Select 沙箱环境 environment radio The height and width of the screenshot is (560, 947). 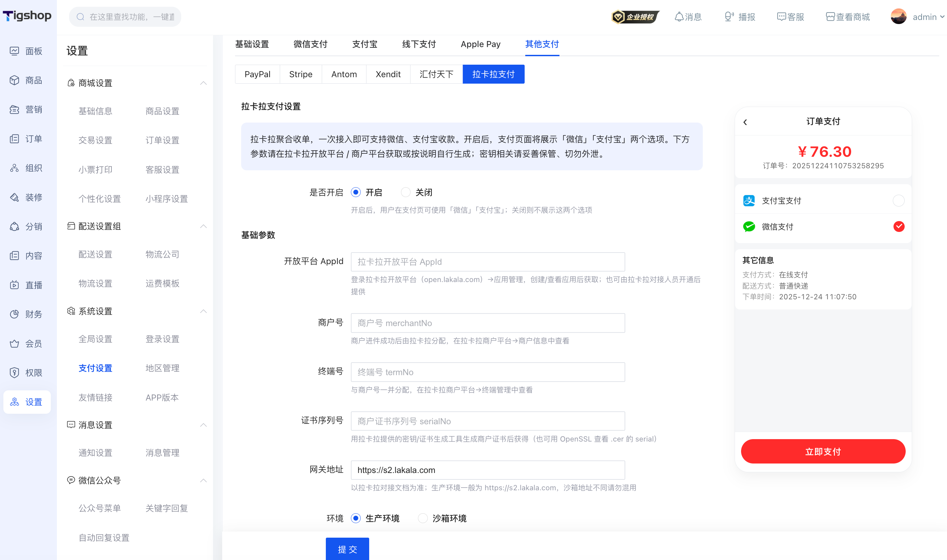pos(423,518)
